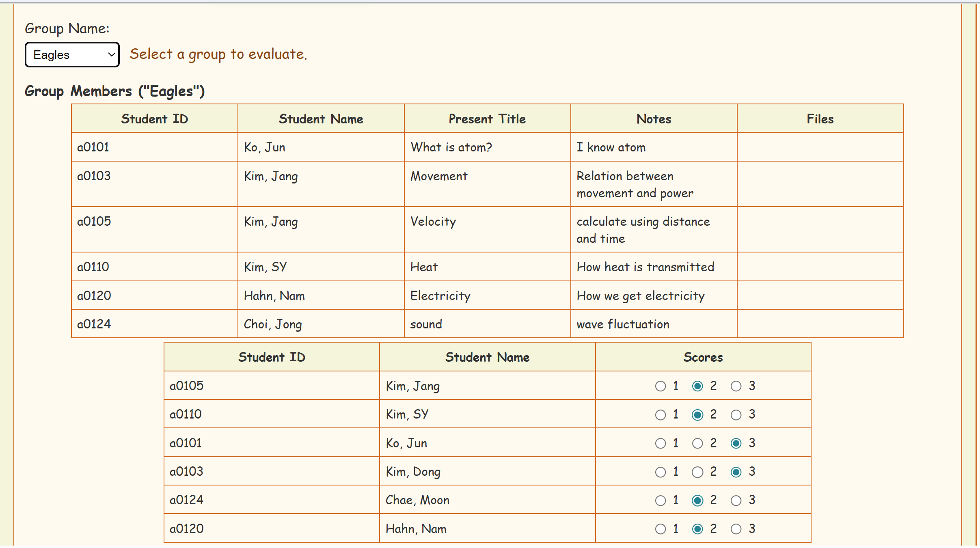Select score 1 for a0124 Chae, Moon

click(661, 501)
